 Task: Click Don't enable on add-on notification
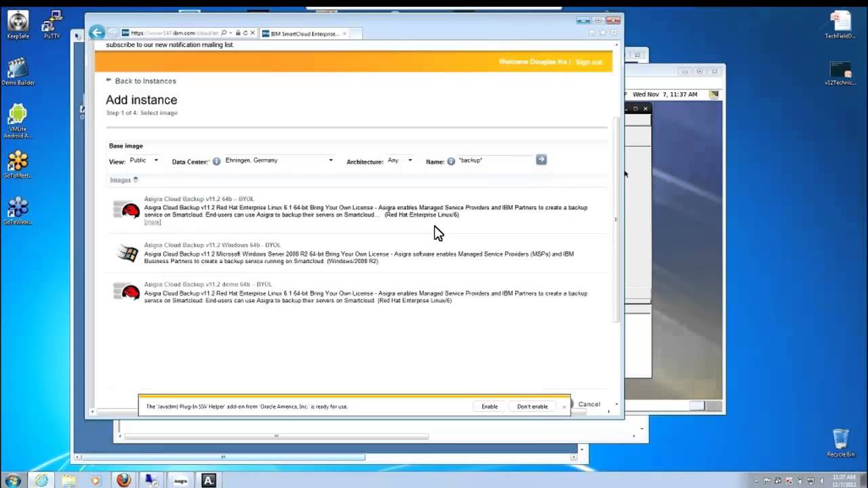click(x=532, y=407)
